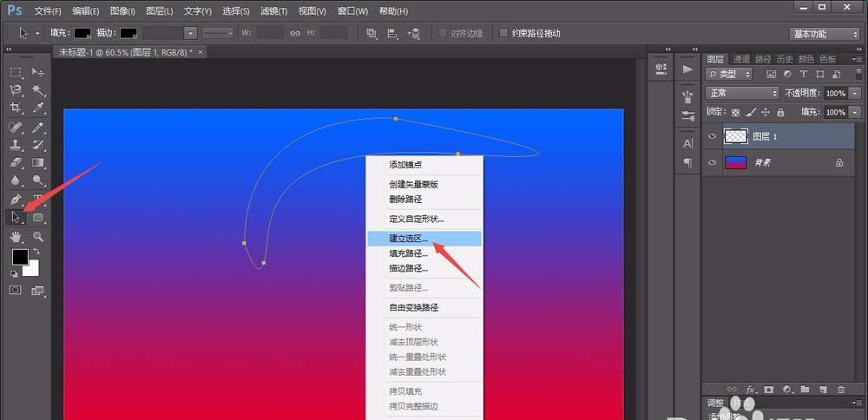The image size is (868, 420).
Task: Toggle visibility of the 背景 layer
Action: click(x=712, y=161)
